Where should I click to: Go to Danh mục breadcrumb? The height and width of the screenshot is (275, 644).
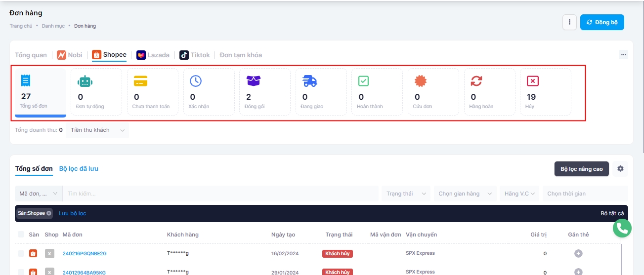(x=53, y=26)
